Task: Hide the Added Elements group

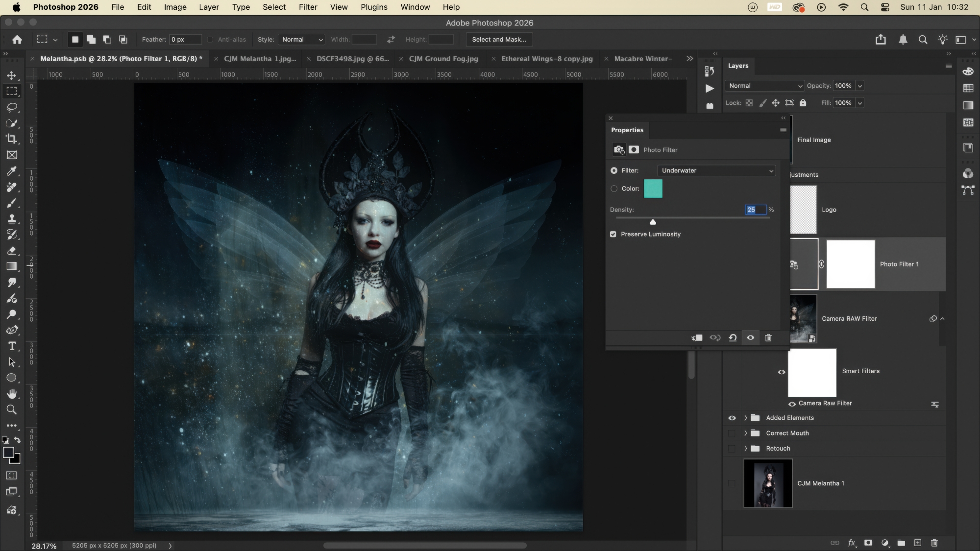Action: point(732,418)
